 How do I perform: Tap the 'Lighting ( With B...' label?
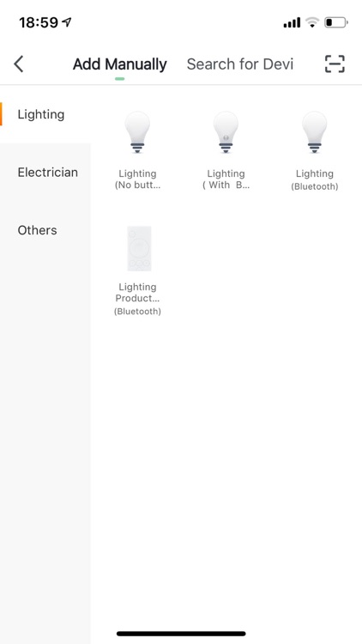click(x=226, y=179)
